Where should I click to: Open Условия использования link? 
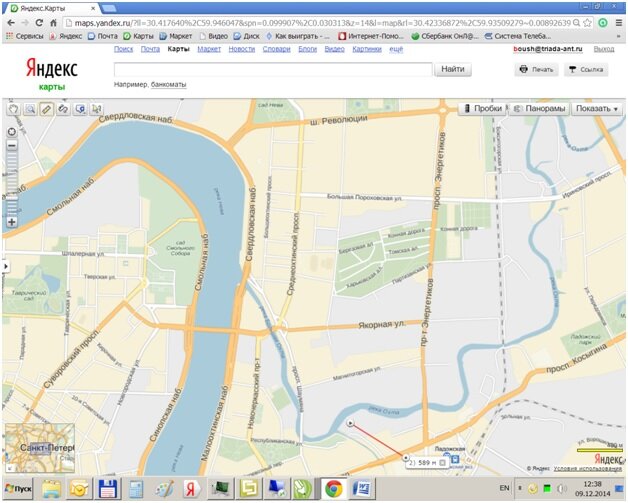coord(588,468)
